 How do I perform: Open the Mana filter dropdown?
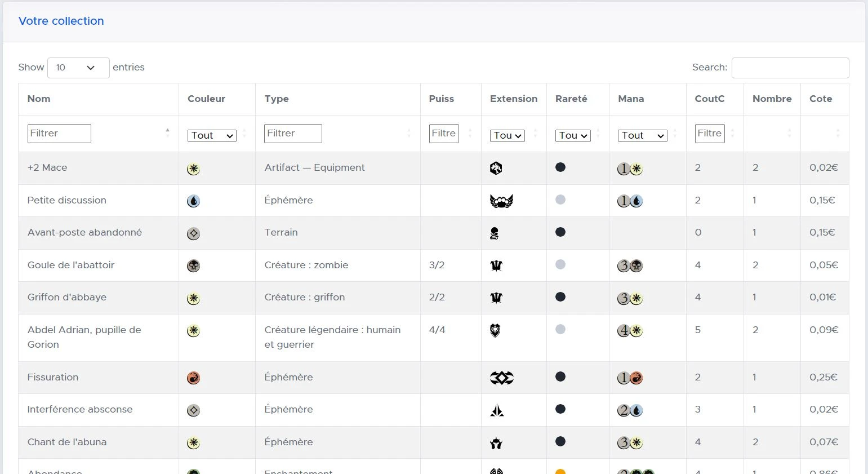pyautogui.click(x=642, y=135)
